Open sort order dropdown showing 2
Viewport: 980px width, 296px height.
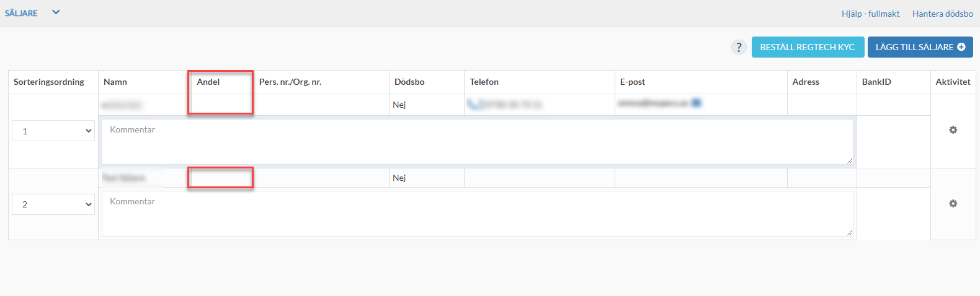(x=53, y=204)
